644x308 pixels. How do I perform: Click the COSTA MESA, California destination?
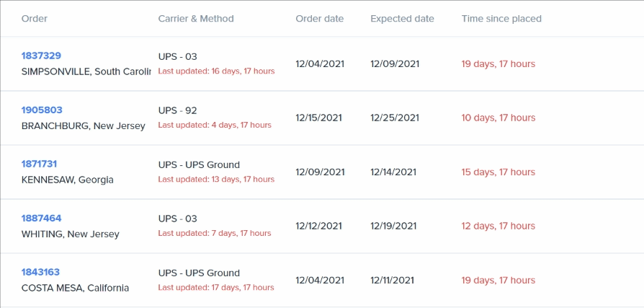click(76, 289)
